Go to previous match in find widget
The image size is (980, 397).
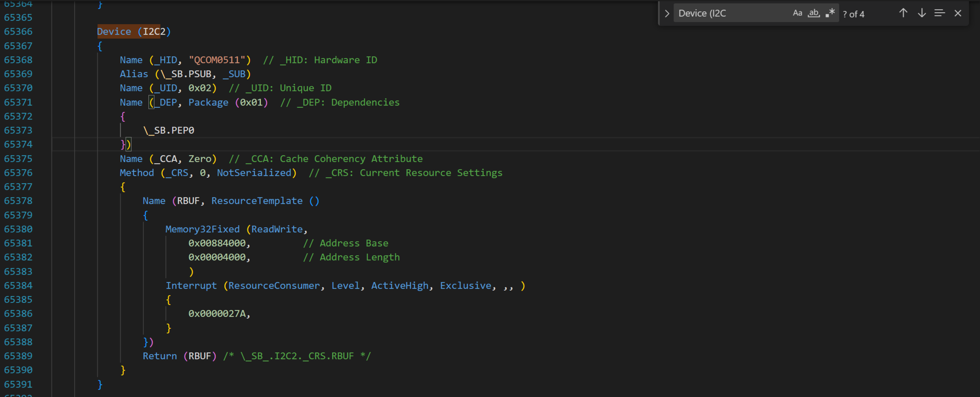pos(903,13)
